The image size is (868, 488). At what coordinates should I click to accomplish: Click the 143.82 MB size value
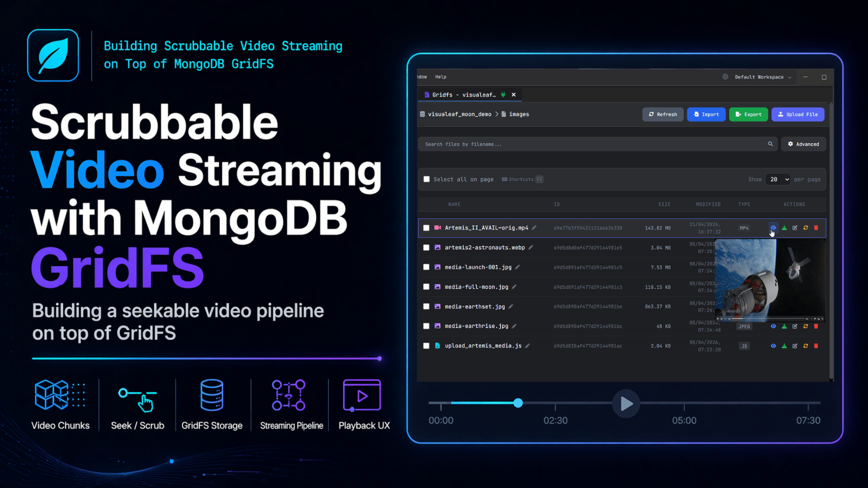pyautogui.click(x=657, y=228)
